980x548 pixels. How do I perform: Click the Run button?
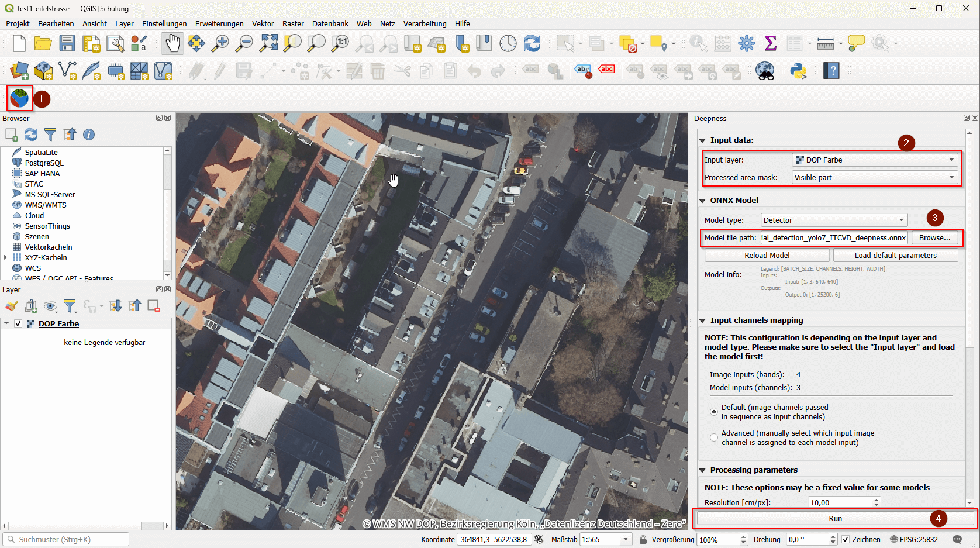pos(834,518)
